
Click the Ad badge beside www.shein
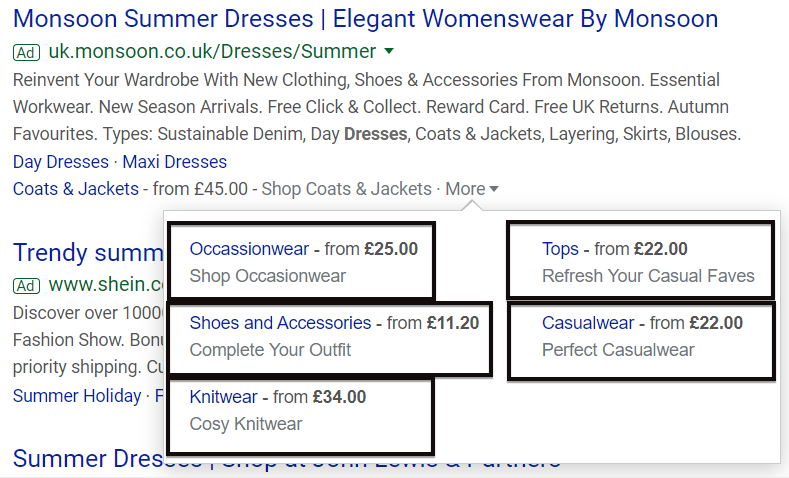pyautogui.click(x=26, y=286)
